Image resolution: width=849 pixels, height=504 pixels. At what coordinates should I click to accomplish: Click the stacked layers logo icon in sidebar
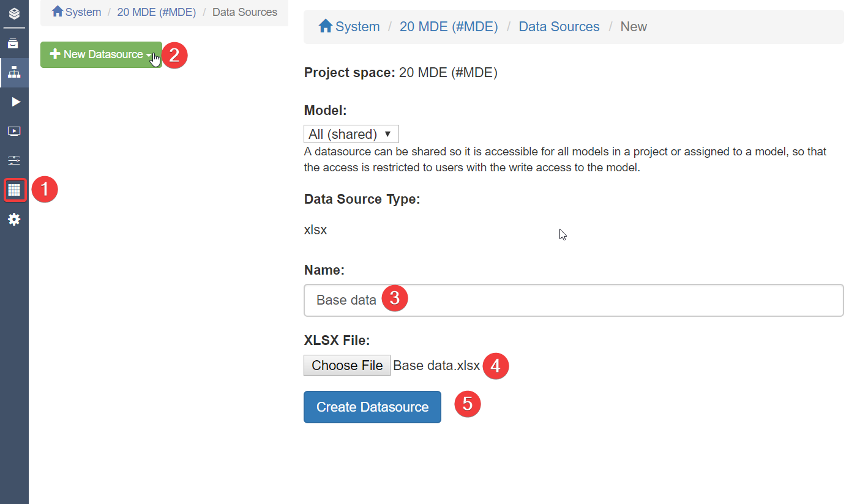click(14, 13)
